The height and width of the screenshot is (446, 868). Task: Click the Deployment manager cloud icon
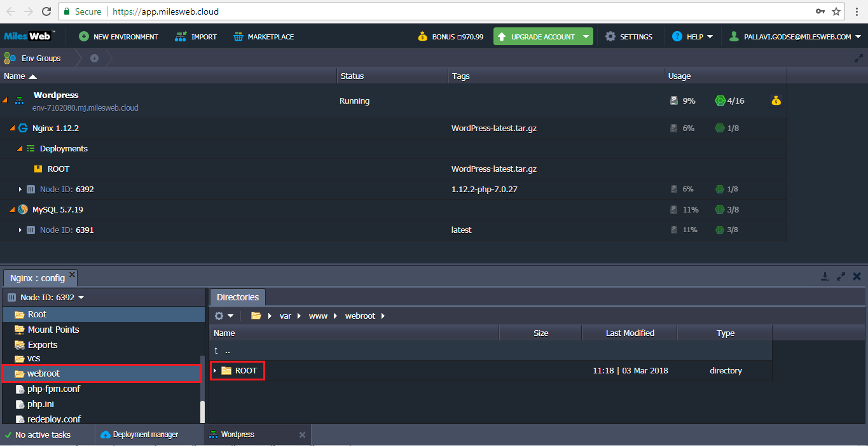[106, 435]
